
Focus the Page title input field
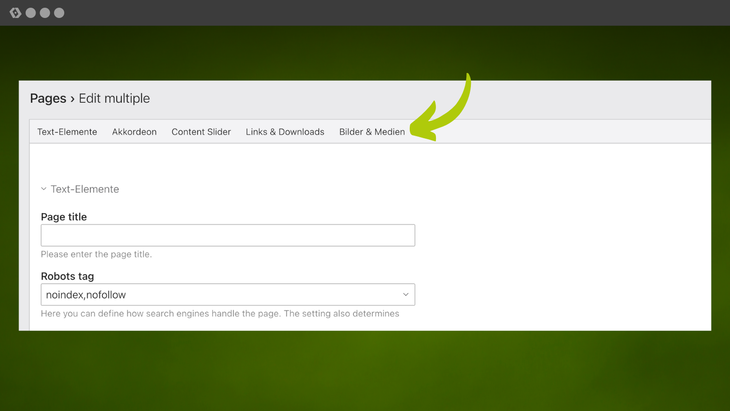pyautogui.click(x=227, y=235)
